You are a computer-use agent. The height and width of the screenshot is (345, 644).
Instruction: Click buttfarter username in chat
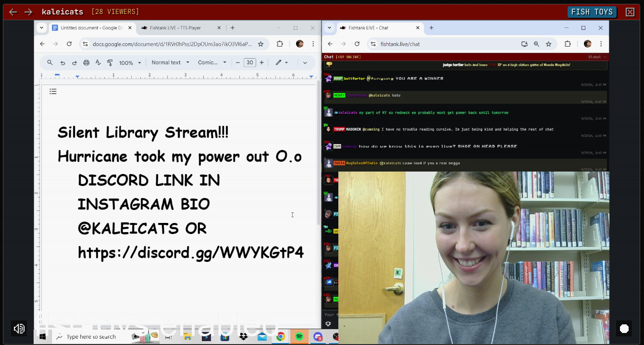pyautogui.click(x=355, y=78)
